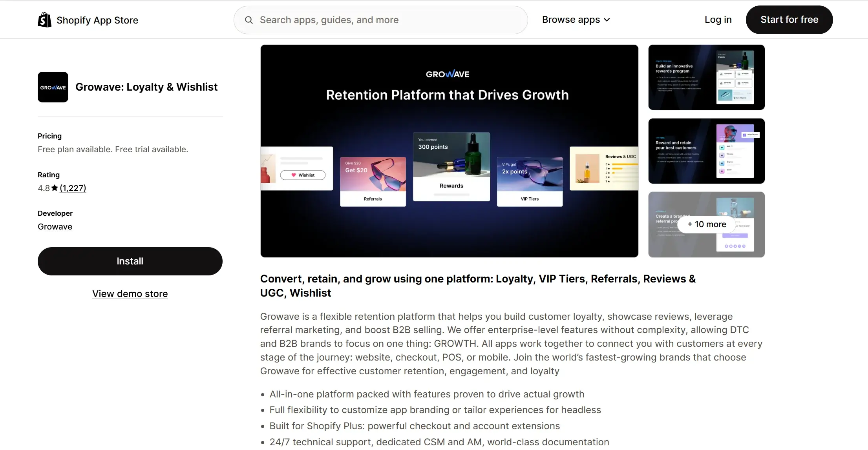Open the View demo store link

pos(130,294)
